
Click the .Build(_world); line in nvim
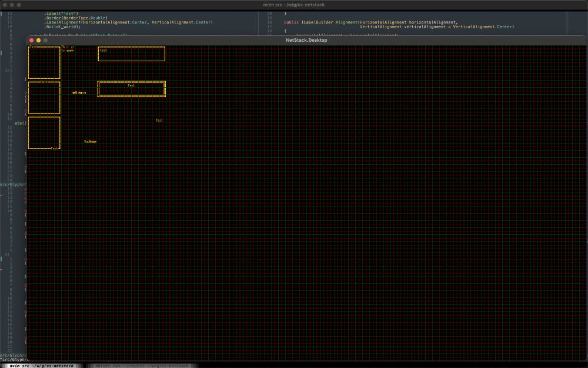(62, 26)
